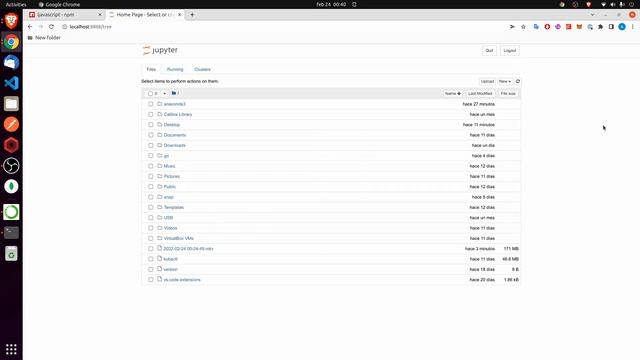Check the Downloads folder checkbox
The width and height of the screenshot is (640, 360).
click(151, 145)
